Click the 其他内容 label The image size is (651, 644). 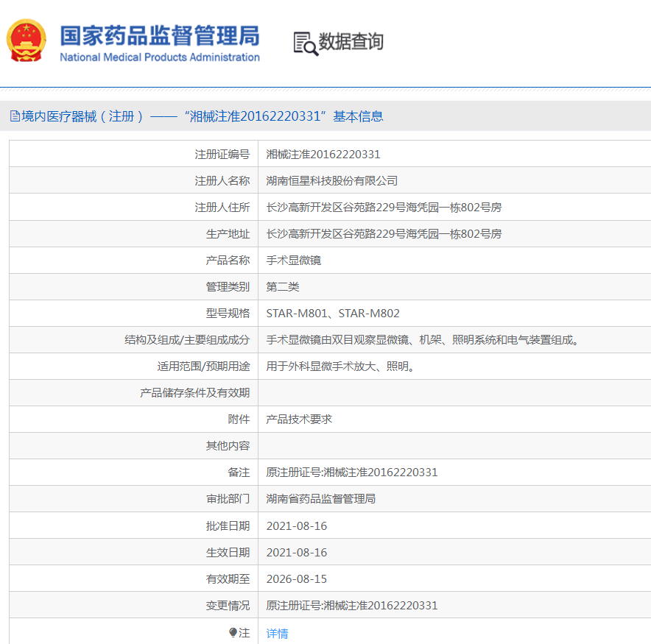(x=228, y=446)
